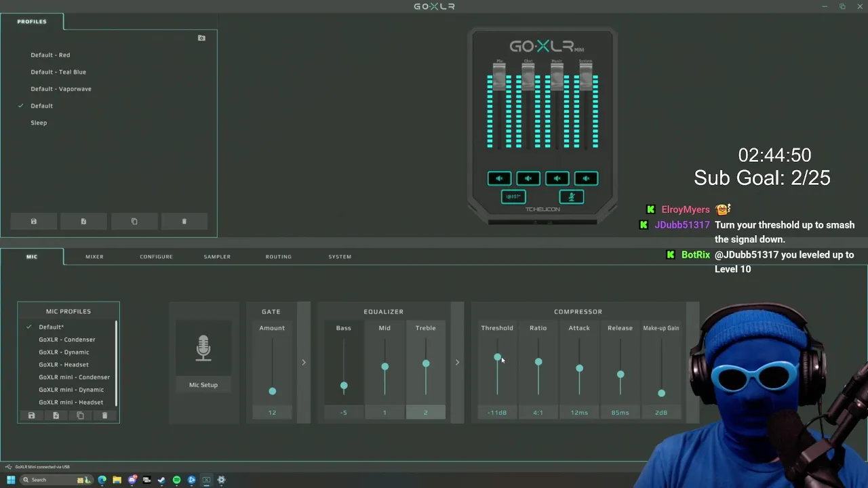Click the GoXLR app taskbar icon
868x488 pixels.
pos(206,480)
